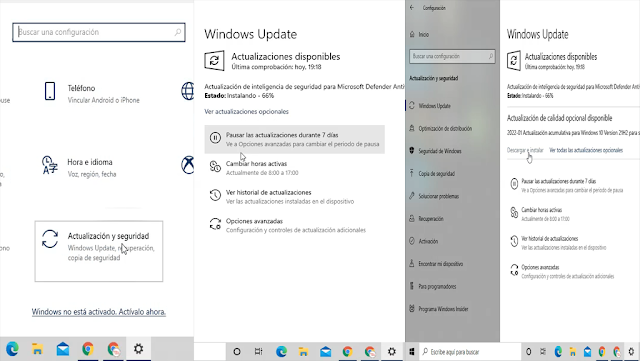The width and height of the screenshot is (640, 361).
Task: Open Mail in the middle panel's taskbar
Action: [x=325, y=352]
